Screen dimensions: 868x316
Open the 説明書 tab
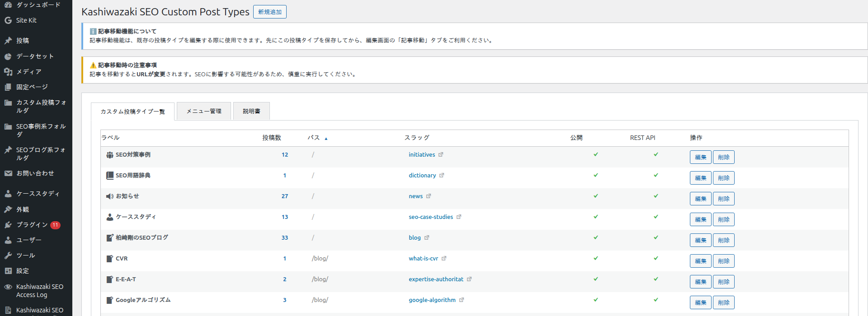(251, 111)
